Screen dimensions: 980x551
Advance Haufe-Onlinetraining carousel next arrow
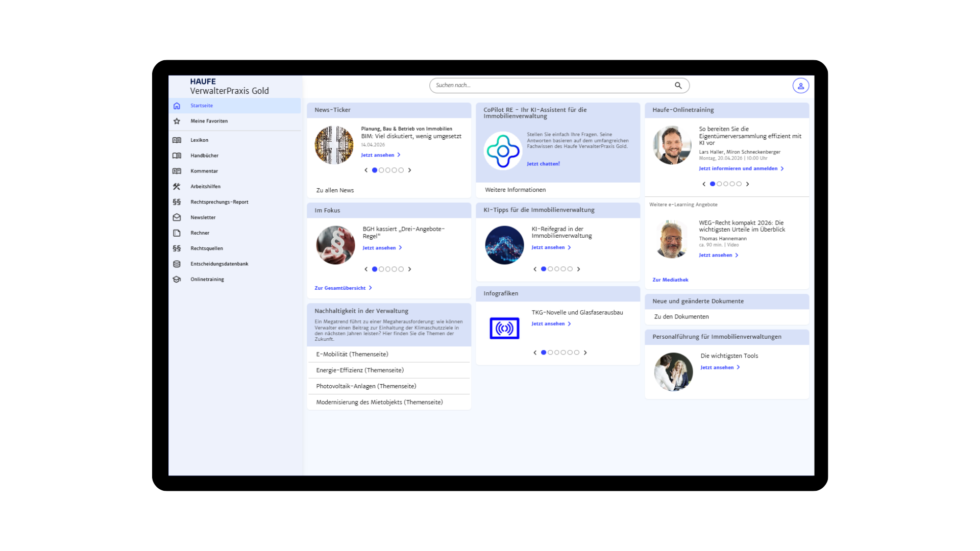tap(747, 184)
